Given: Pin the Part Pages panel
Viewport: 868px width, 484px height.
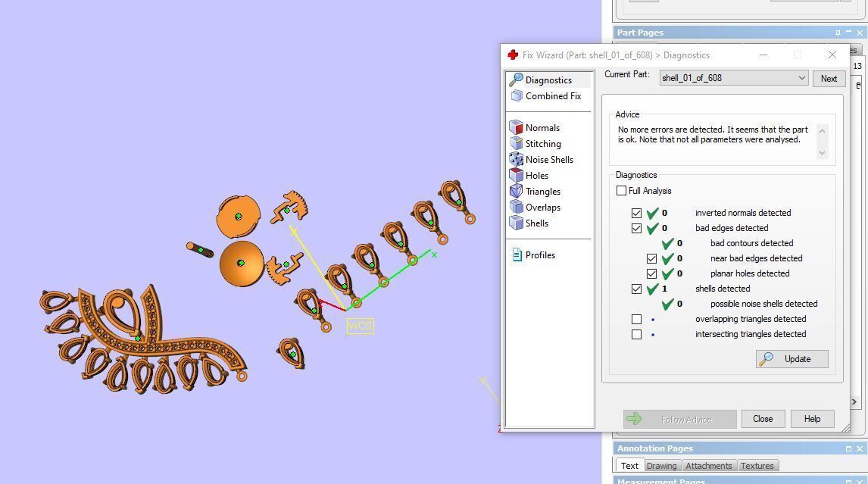Looking at the screenshot, I should pos(838,33).
